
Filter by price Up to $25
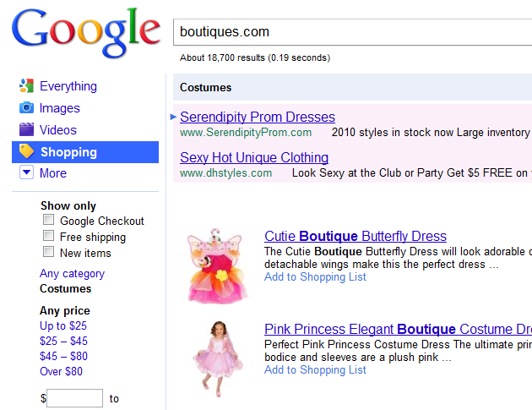(63, 326)
